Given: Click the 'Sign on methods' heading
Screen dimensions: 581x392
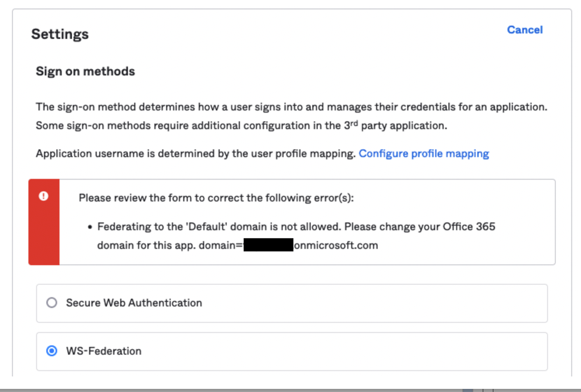Looking at the screenshot, I should (85, 72).
